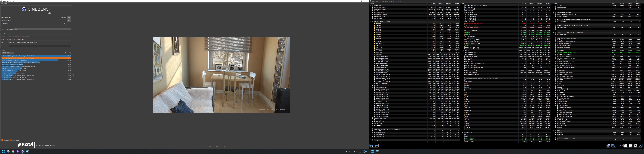Click HWiNFO networked computers icon
This screenshot has height=154, width=644.
click(614, 146)
